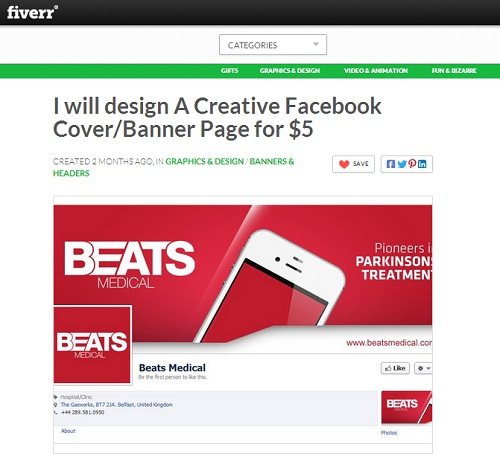Open the Gifts menu item
500x456 pixels.
point(229,71)
